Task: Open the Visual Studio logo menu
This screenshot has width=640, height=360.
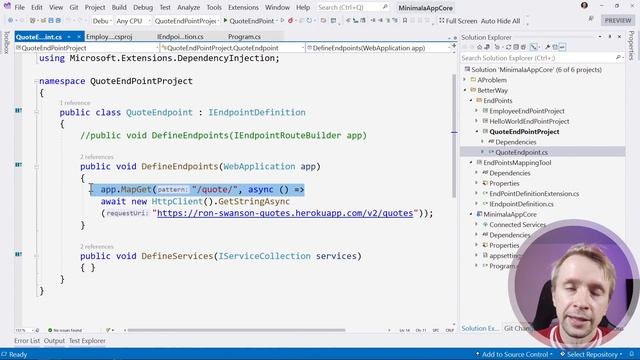Action: click(x=7, y=6)
